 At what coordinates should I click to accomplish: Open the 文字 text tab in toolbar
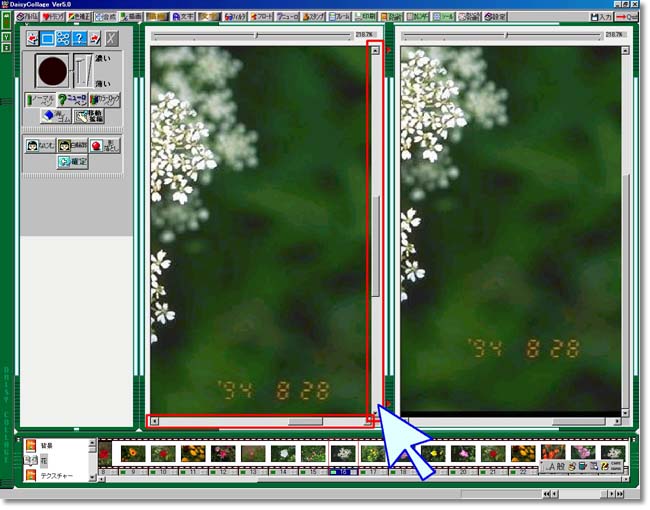pos(182,17)
